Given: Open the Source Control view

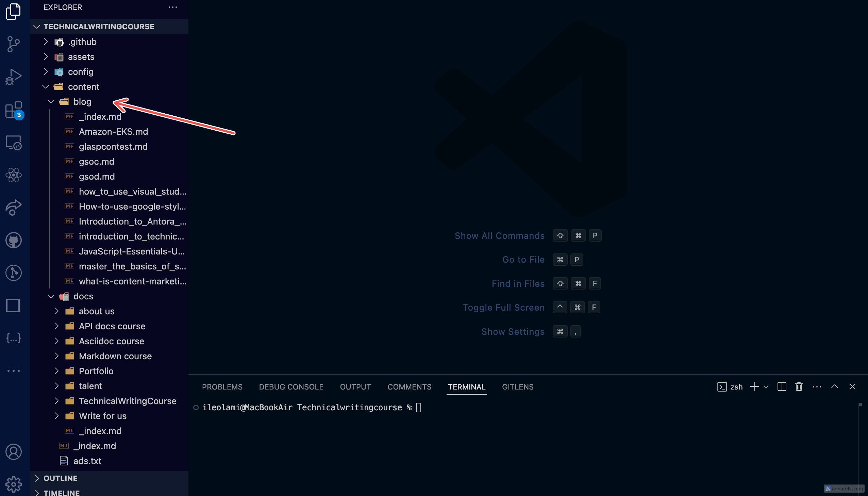Looking at the screenshot, I should click(x=13, y=44).
